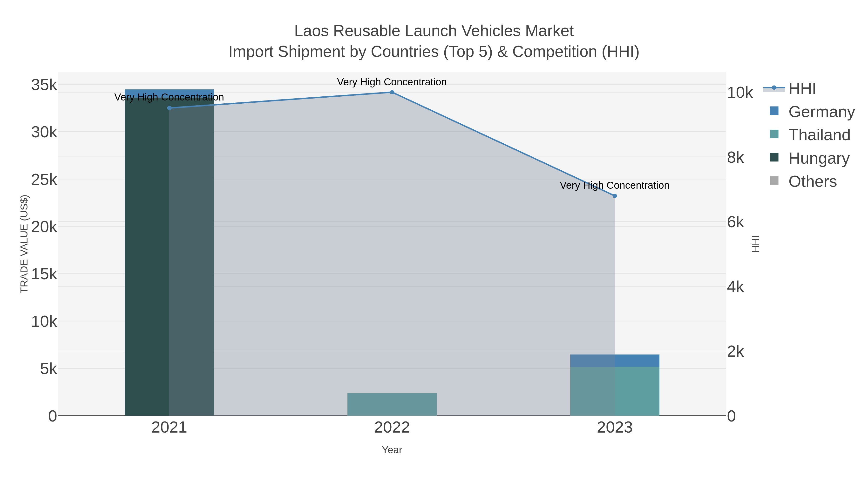Click the Import Shipment by Countries subtitle
Image resolution: width=868 pixels, height=488 pixels.
434,52
